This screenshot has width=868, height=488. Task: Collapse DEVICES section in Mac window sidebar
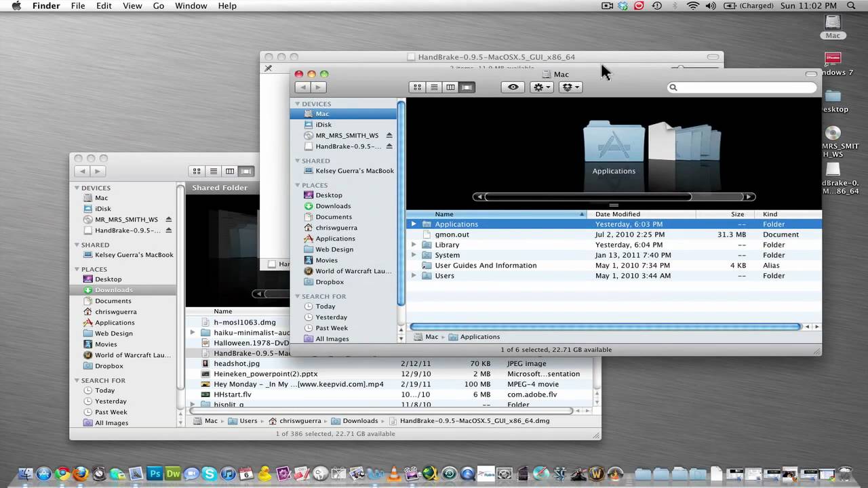click(297, 104)
